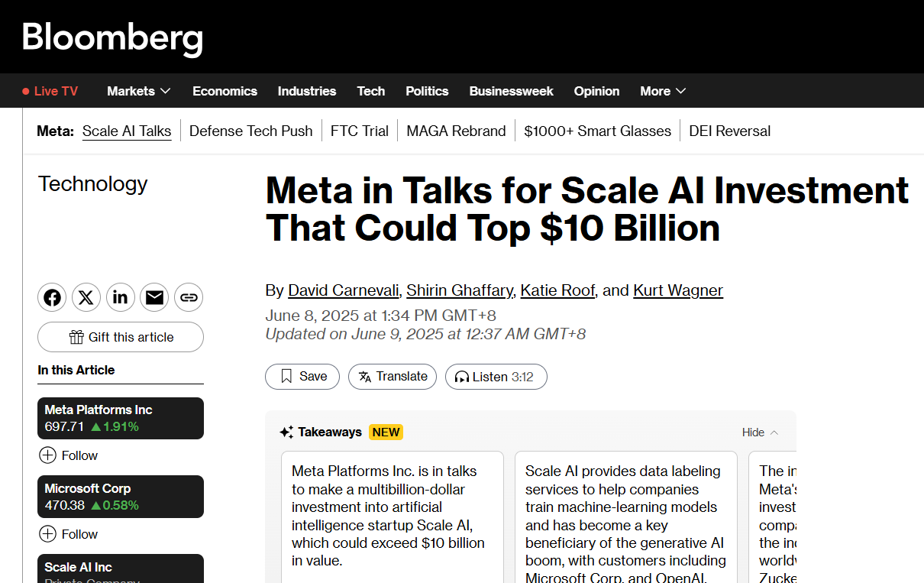The image size is (924, 583).
Task: Follow Meta Platforms Inc plus icon
Action: [47, 455]
